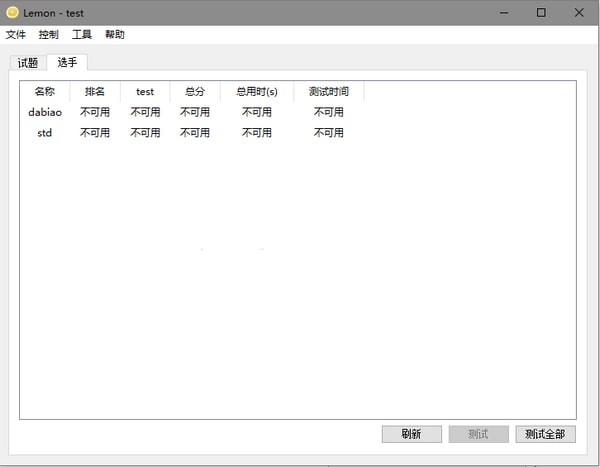Select the 选手 tab
The image size is (600, 467).
[67, 62]
